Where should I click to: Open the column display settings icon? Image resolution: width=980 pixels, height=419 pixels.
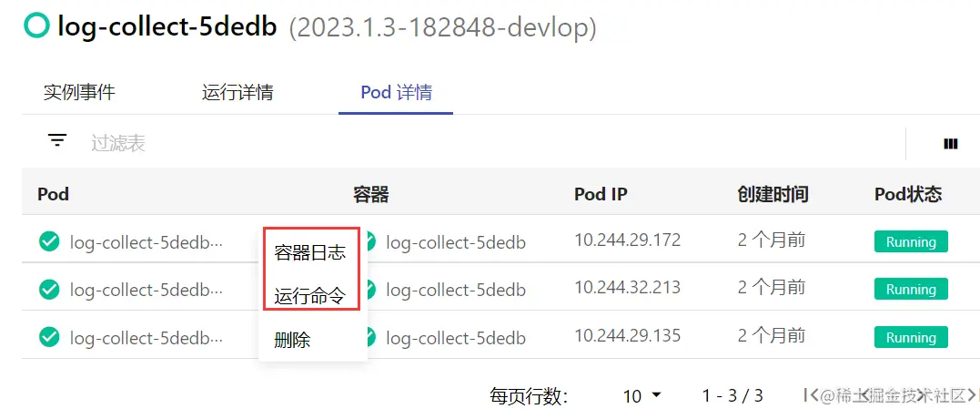tap(950, 145)
